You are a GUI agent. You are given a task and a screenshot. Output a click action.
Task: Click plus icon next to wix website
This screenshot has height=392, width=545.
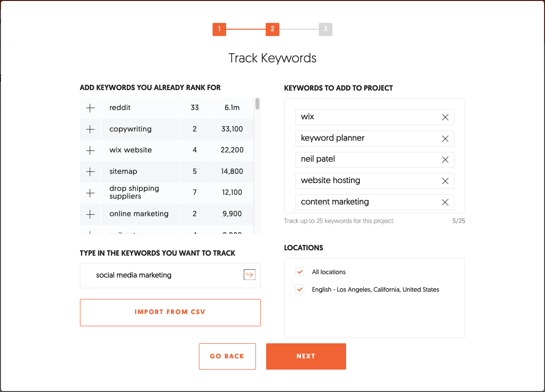[x=90, y=150]
